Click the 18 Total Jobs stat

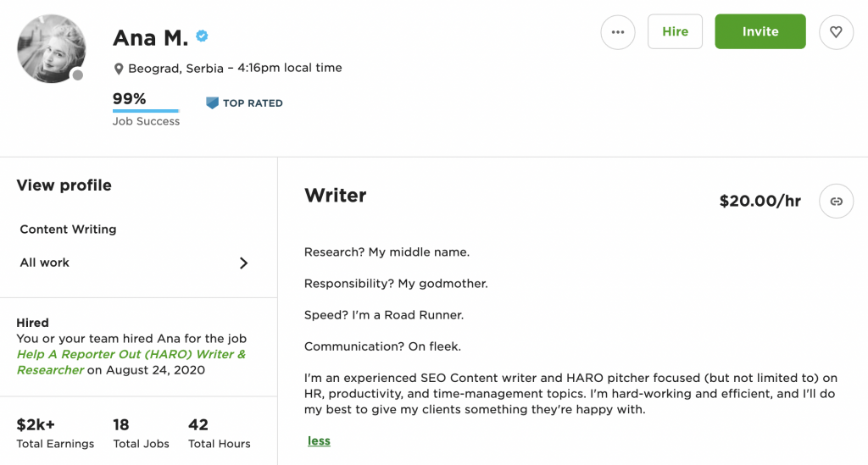[142, 434]
